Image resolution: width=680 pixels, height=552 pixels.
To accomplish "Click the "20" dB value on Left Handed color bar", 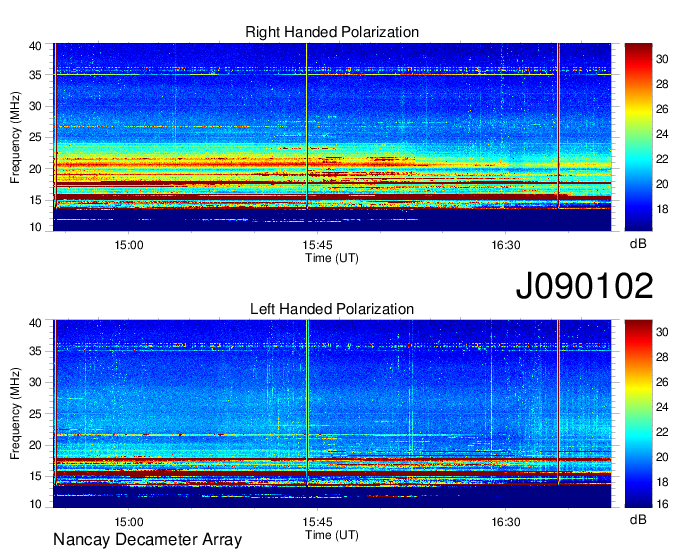I will (x=662, y=457).
